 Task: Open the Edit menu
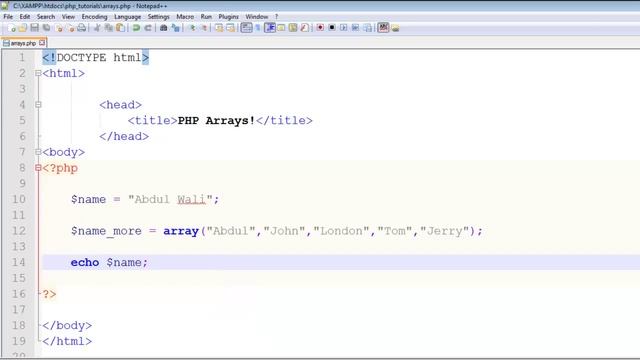(x=24, y=17)
